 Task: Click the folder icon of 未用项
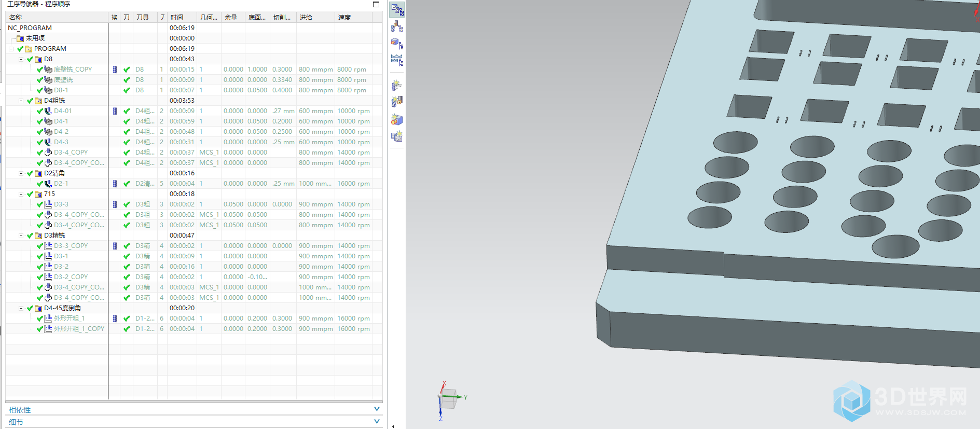pos(20,38)
